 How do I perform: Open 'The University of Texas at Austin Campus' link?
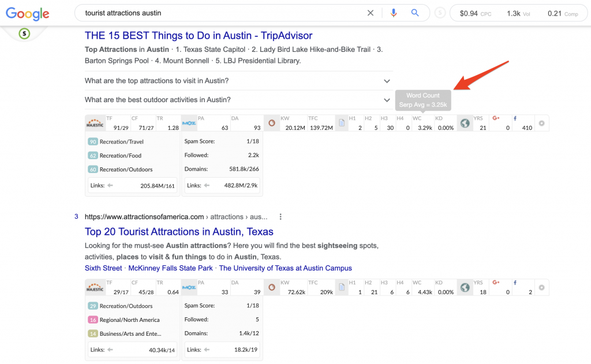click(x=285, y=268)
